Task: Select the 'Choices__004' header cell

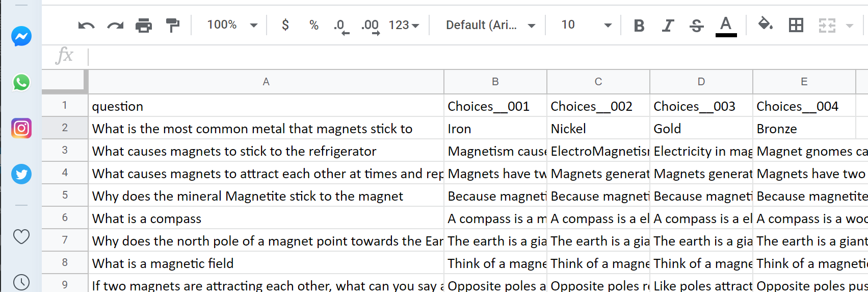Action: click(804, 106)
